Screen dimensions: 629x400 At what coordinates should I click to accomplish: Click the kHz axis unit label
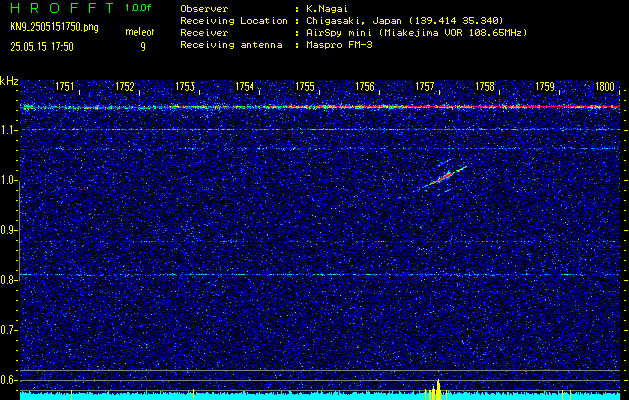(9, 81)
